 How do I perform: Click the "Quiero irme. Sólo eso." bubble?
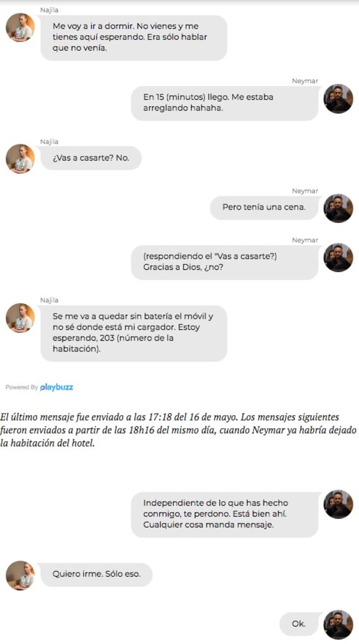coord(96,574)
